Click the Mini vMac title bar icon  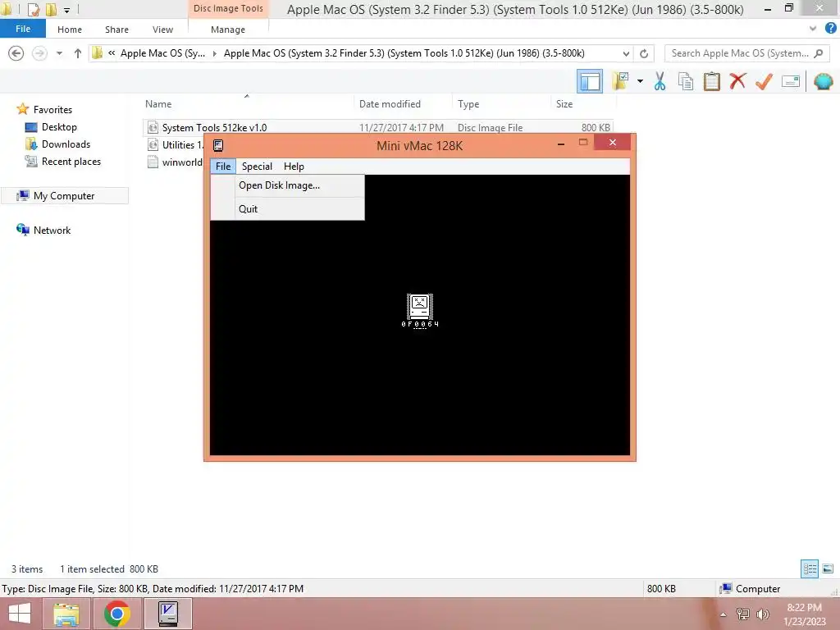click(x=218, y=145)
